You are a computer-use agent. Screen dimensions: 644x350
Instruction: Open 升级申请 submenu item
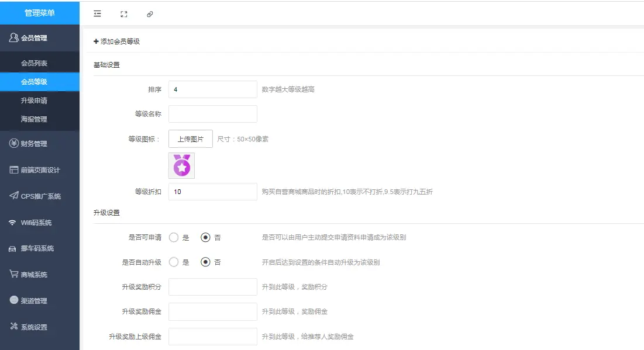tap(40, 101)
